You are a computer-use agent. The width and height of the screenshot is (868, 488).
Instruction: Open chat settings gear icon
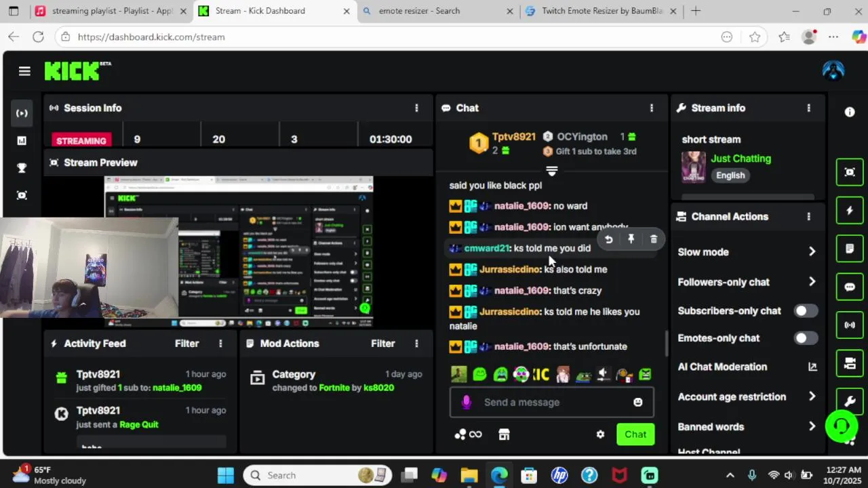[x=600, y=434]
